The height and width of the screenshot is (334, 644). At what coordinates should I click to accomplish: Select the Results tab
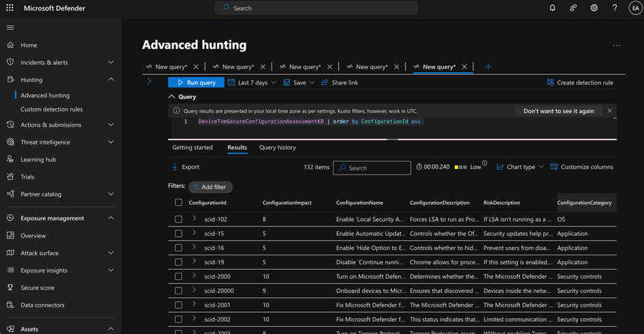click(237, 147)
